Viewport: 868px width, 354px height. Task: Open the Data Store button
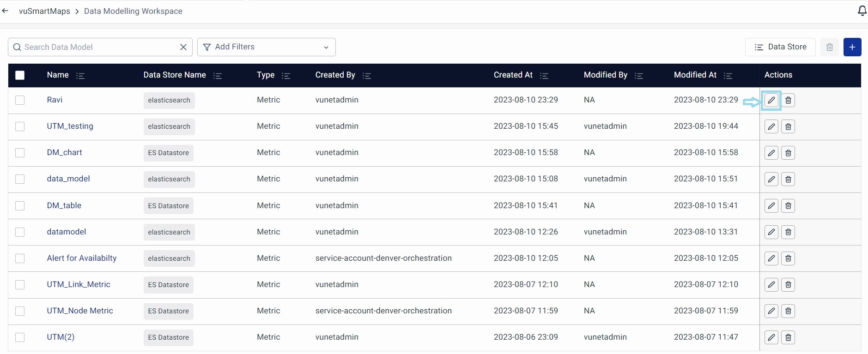pos(780,47)
